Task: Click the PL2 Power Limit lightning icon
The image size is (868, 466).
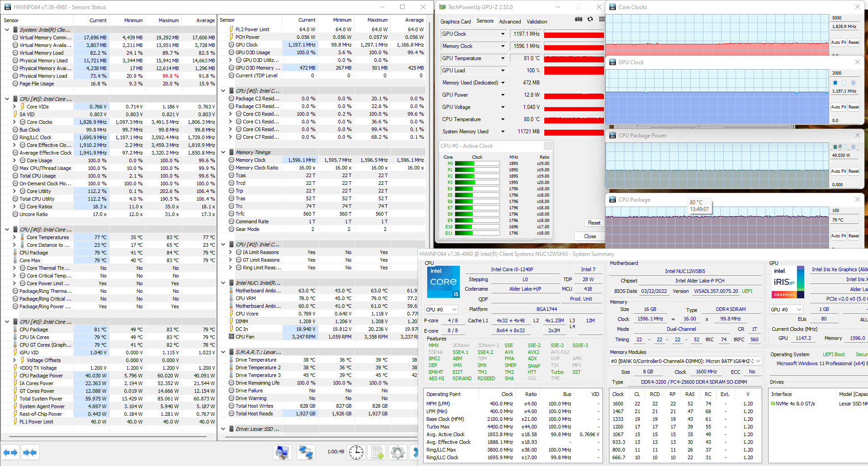Action: 231,29
